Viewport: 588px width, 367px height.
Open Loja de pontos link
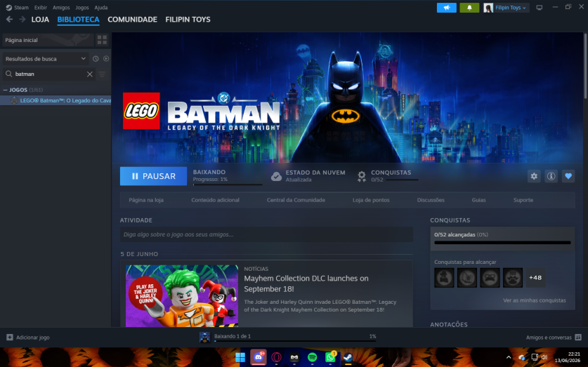pos(371,200)
